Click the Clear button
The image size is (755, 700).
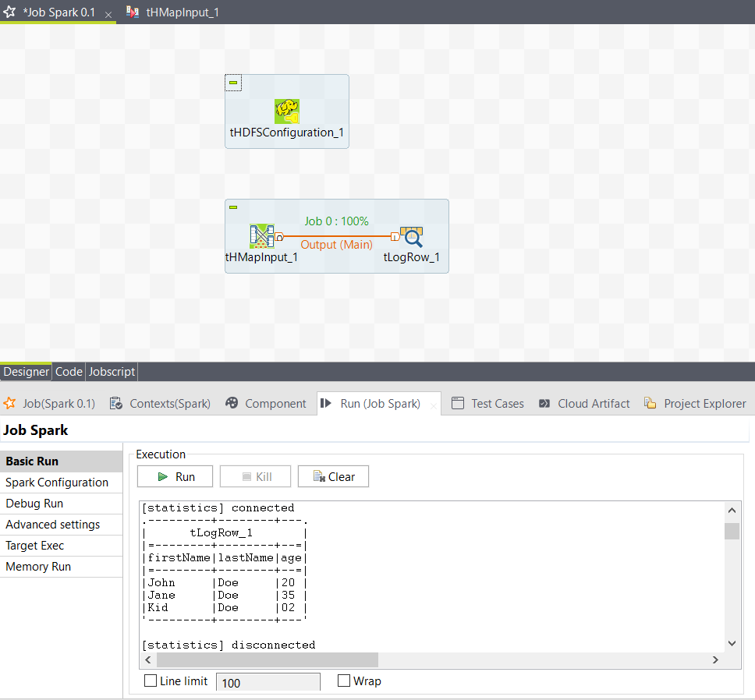(333, 476)
